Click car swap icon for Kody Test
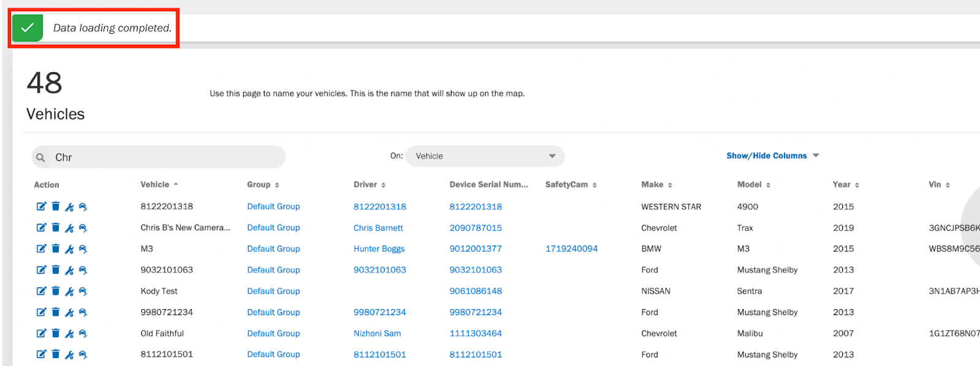The height and width of the screenshot is (366, 980). tap(83, 291)
